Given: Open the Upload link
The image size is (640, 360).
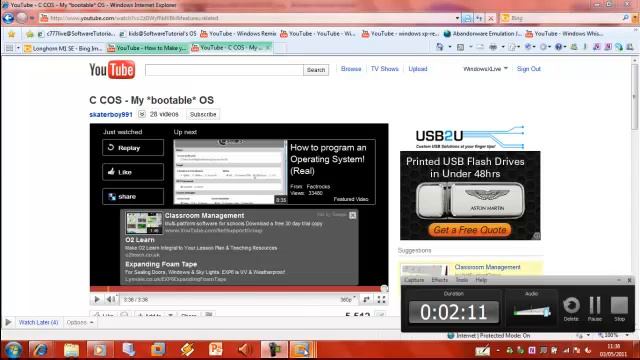Looking at the screenshot, I should [x=418, y=69].
